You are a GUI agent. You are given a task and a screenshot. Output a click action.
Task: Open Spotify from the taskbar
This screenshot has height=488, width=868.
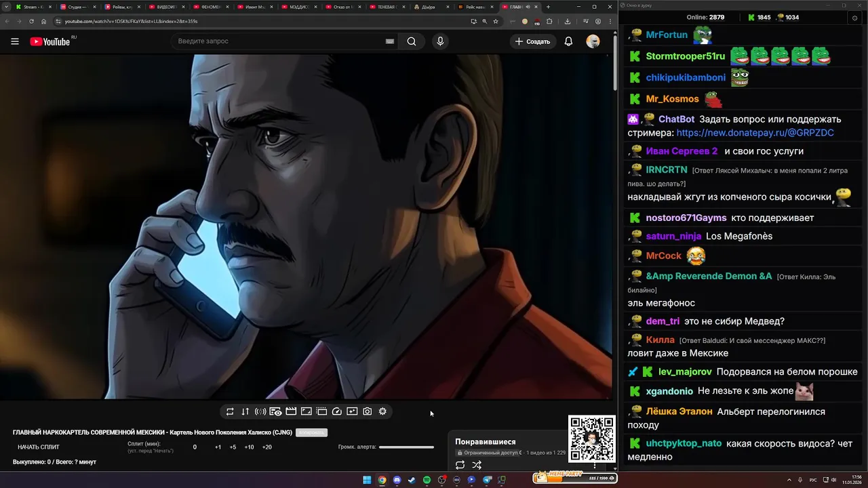427,480
